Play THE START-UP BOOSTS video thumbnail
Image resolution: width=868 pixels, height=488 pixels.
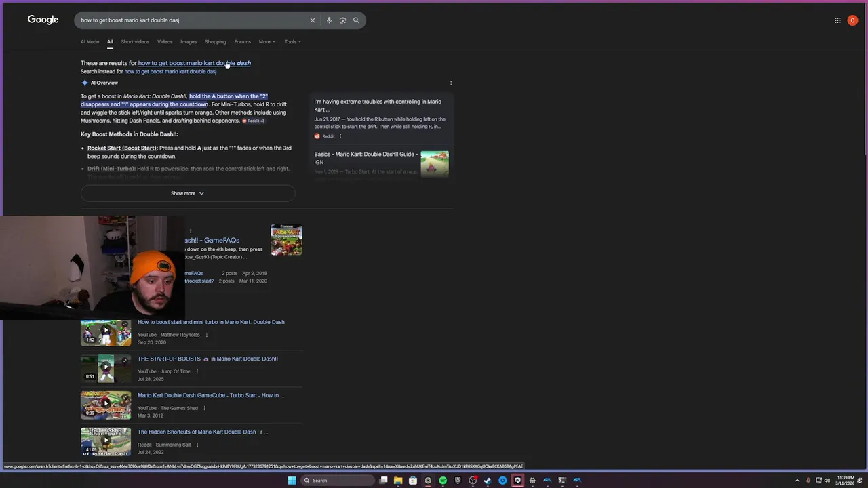click(106, 368)
